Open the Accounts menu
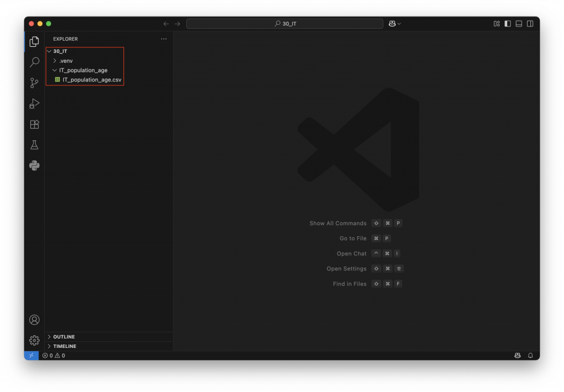The height and width of the screenshot is (392, 564). 34,320
